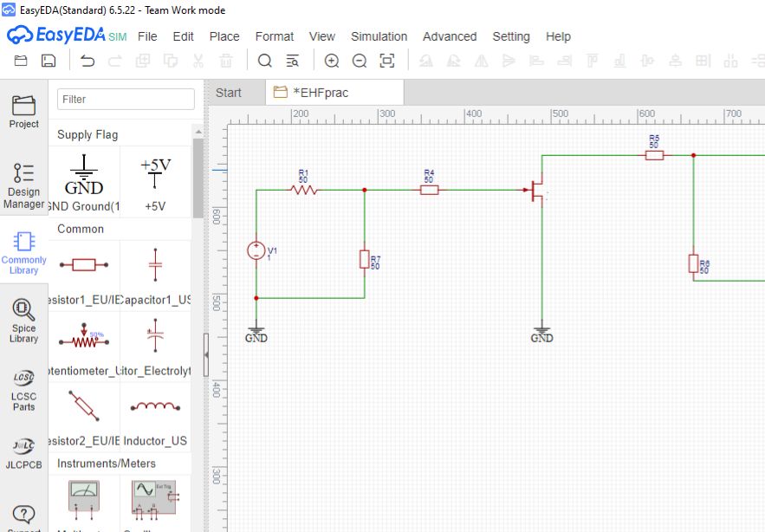This screenshot has height=532, width=765.
Task: Open the Place menu
Action: tap(224, 36)
